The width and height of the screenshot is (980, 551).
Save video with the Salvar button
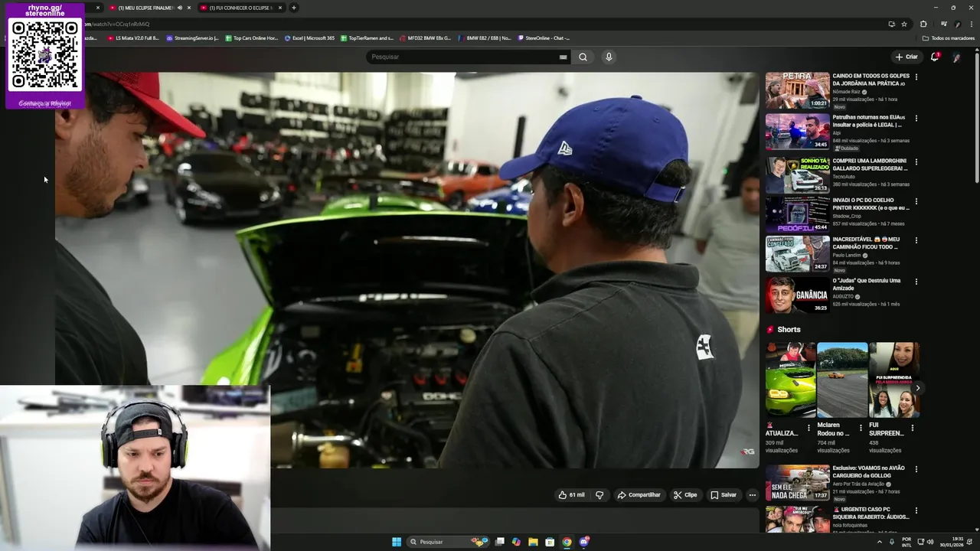coord(724,495)
